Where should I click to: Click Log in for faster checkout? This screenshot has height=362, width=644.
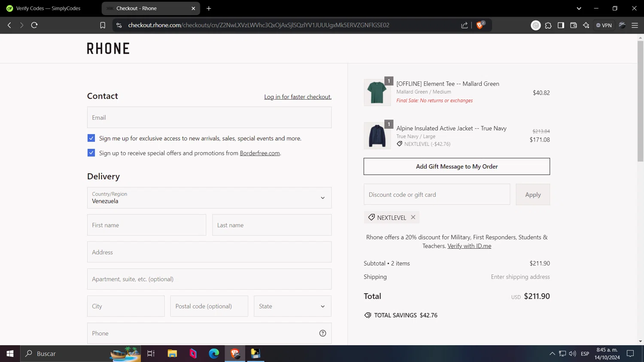click(298, 97)
